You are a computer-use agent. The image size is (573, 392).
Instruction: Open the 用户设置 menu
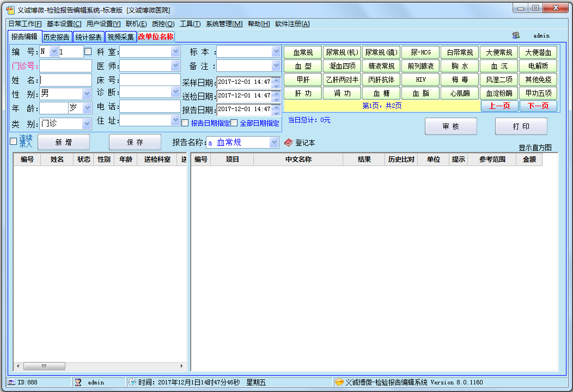(x=103, y=24)
